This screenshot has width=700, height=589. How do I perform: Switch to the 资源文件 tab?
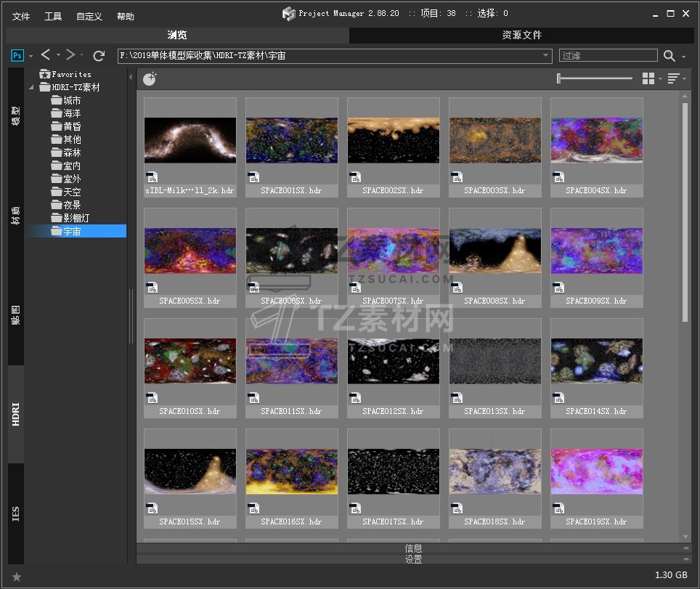[x=521, y=35]
